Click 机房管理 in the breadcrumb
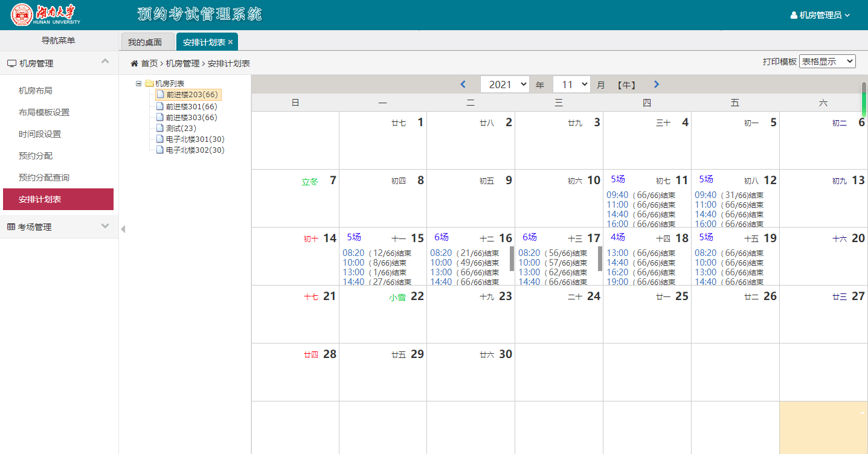The image size is (868, 454). pyautogui.click(x=182, y=63)
